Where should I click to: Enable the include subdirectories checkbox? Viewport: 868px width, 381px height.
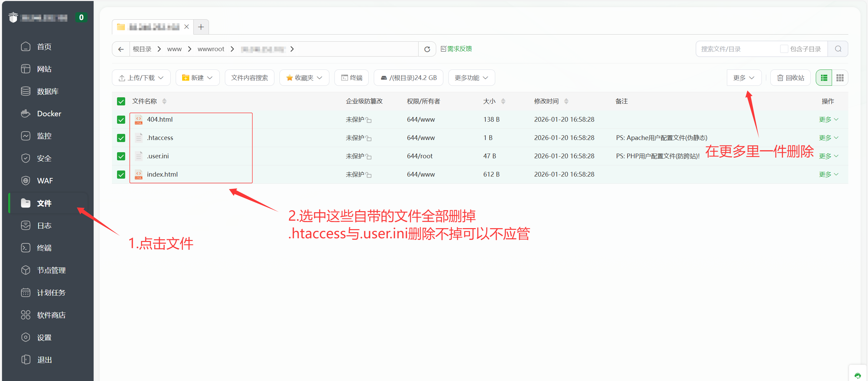point(784,49)
